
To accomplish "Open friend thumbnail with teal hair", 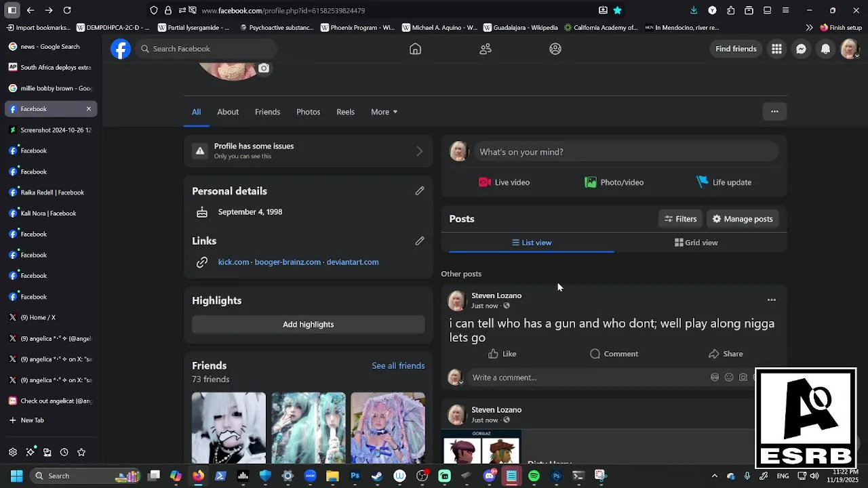I will coord(309,428).
